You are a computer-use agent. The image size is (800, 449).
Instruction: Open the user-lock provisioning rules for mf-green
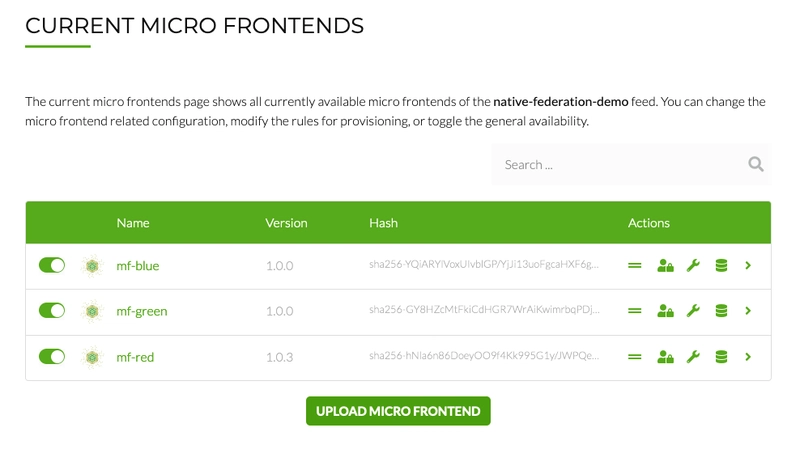coord(665,311)
